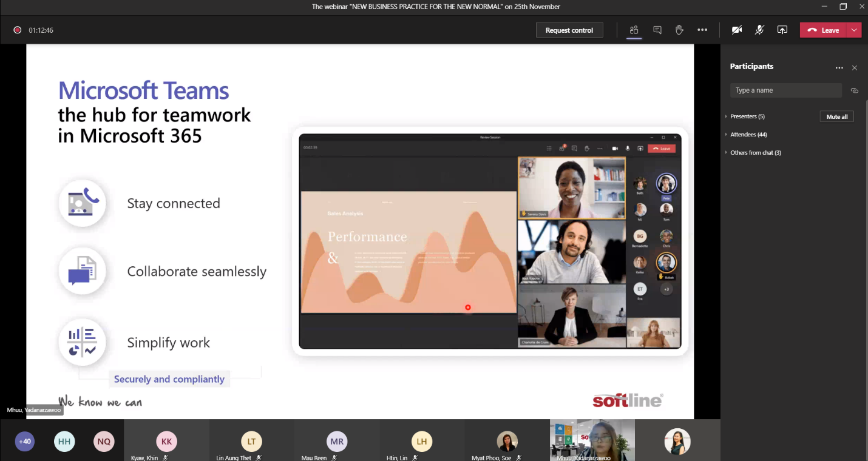The width and height of the screenshot is (868, 461).
Task: Raise your hand with the hand icon
Action: [679, 30]
